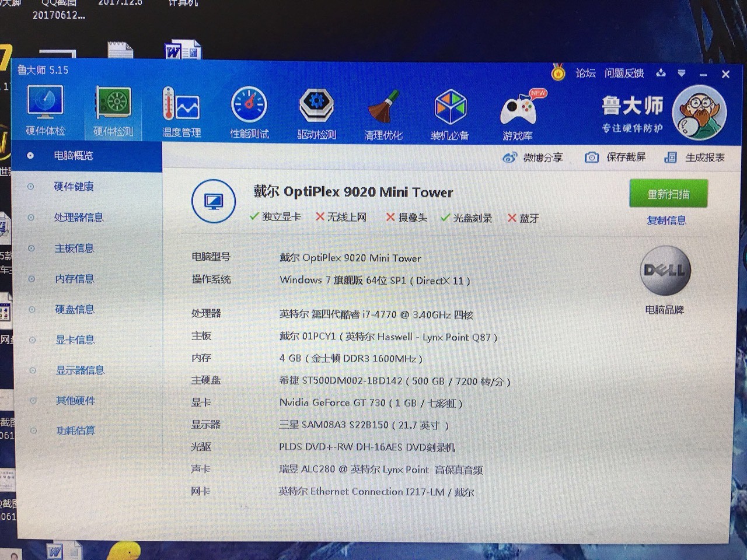
Task: Open 装机必备 essential software cube
Action: coord(450,115)
